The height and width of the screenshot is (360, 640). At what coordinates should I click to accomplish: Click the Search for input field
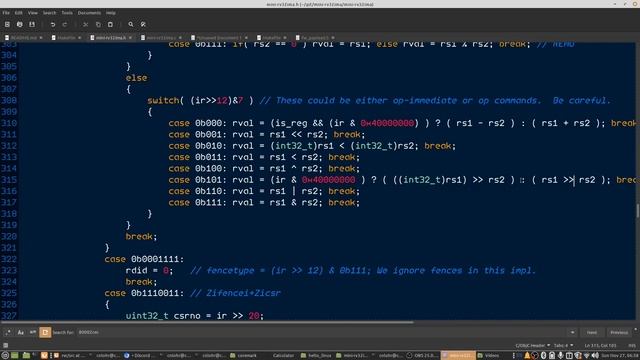pyautogui.click(x=322, y=333)
